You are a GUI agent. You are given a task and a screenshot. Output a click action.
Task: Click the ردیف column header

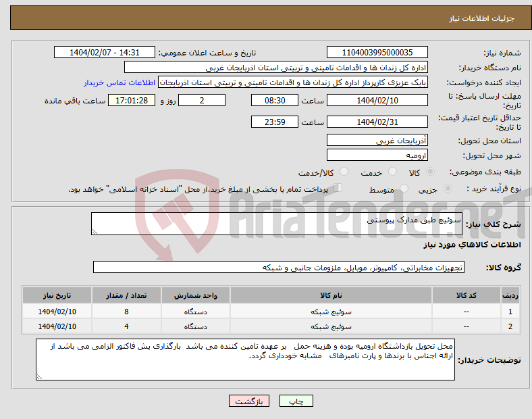pos(510,295)
